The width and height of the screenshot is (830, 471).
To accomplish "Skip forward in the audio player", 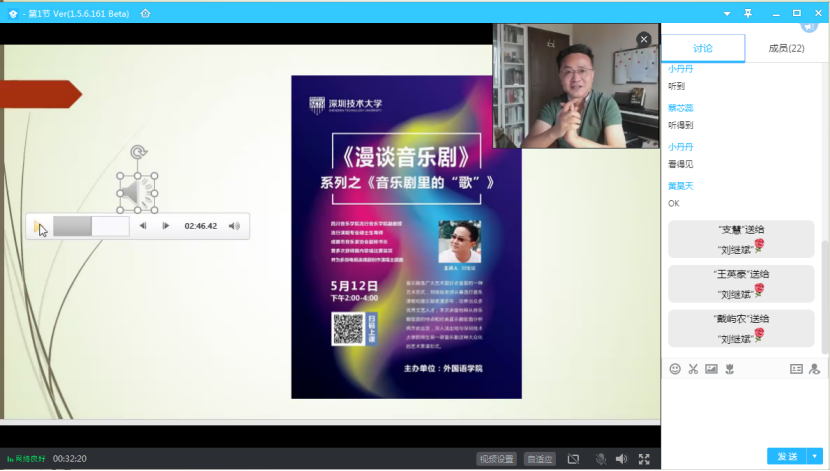I will click(166, 226).
